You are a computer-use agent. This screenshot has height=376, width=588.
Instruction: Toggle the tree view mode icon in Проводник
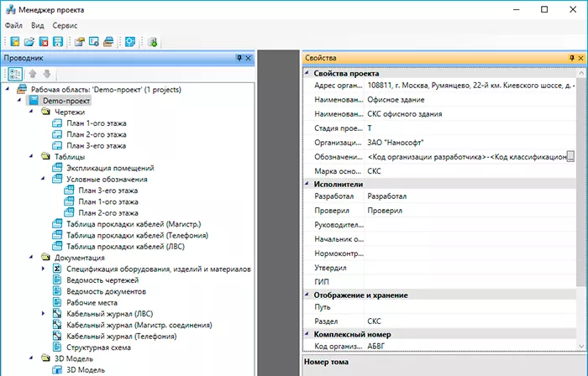pos(15,74)
